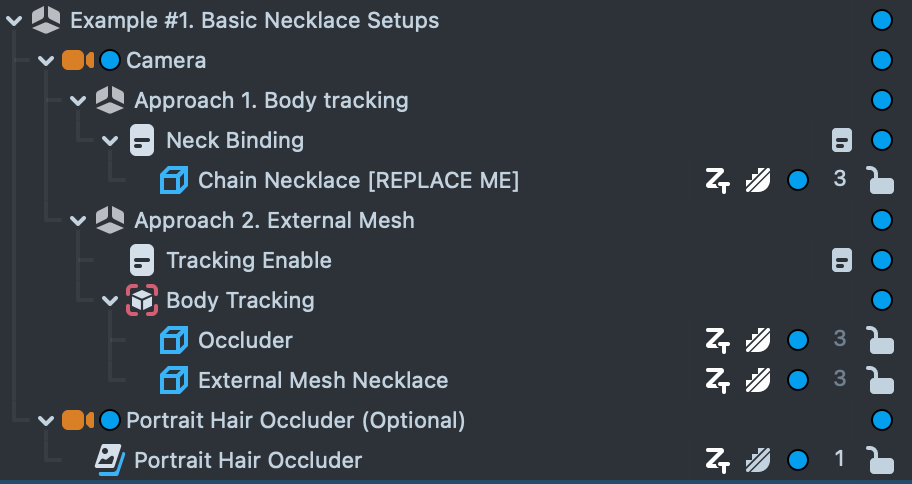Toggle visibility dot for Approach 1. Body tracking

[x=881, y=100]
